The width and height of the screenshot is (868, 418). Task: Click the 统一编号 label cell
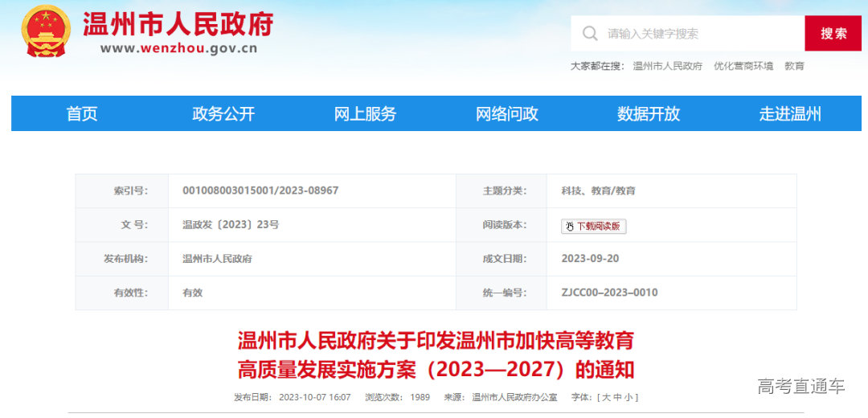(501, 293)
